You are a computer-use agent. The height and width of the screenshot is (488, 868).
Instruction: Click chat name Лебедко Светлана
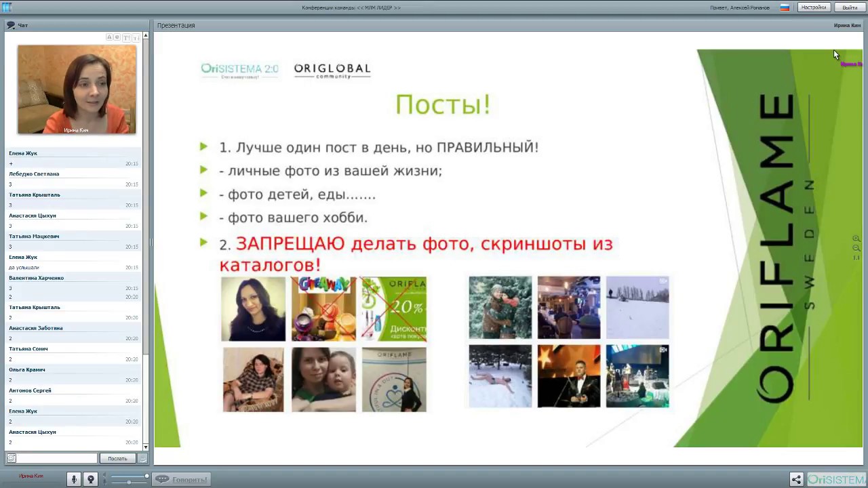click(34, 174)
